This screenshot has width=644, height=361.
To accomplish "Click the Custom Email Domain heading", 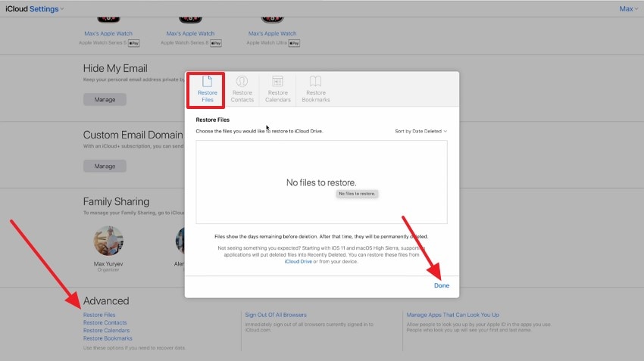I will [133, 135].
